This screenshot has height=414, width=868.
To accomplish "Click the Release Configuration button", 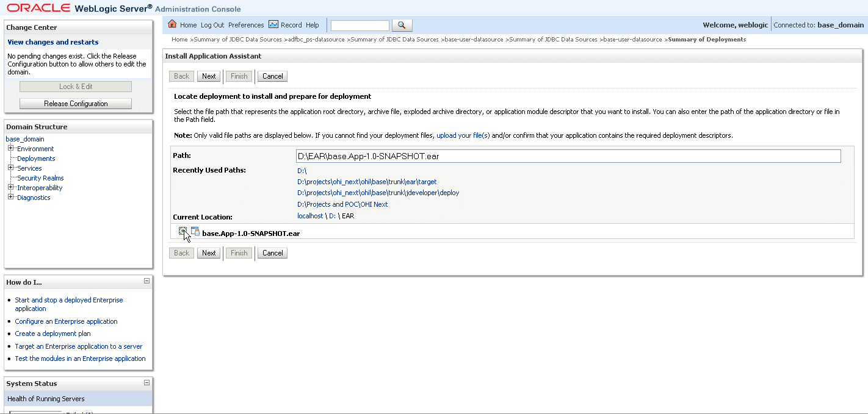I will tap(76, 104).
